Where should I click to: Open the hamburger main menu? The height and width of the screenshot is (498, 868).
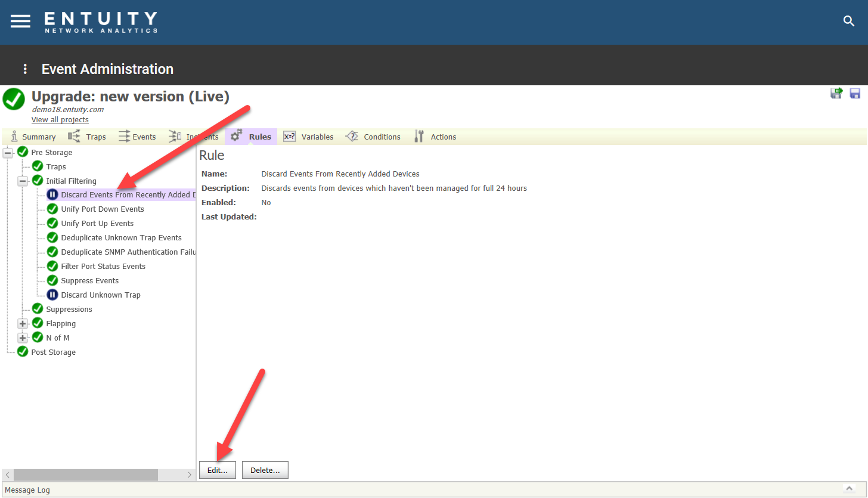click(20, 21)
